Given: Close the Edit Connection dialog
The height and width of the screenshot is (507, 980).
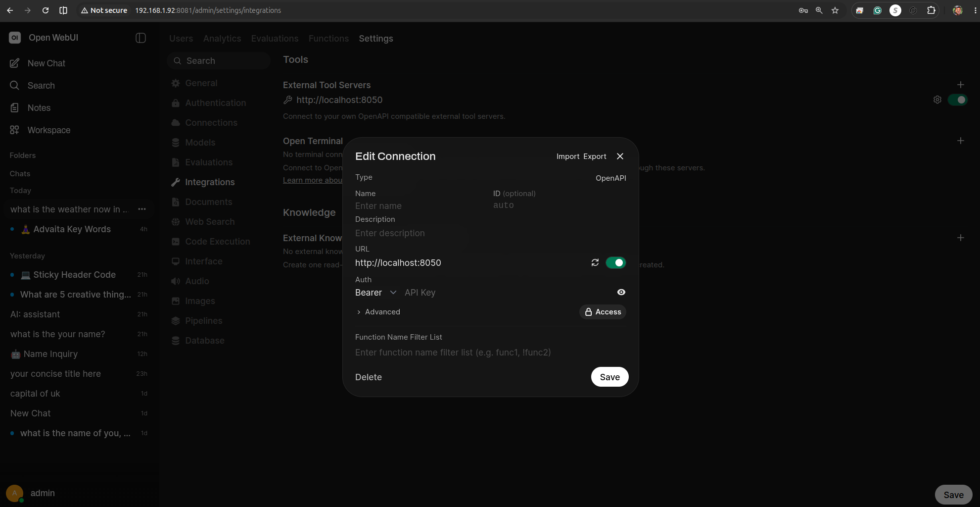Looking at the screenshot, I should [x=620, y=156].
